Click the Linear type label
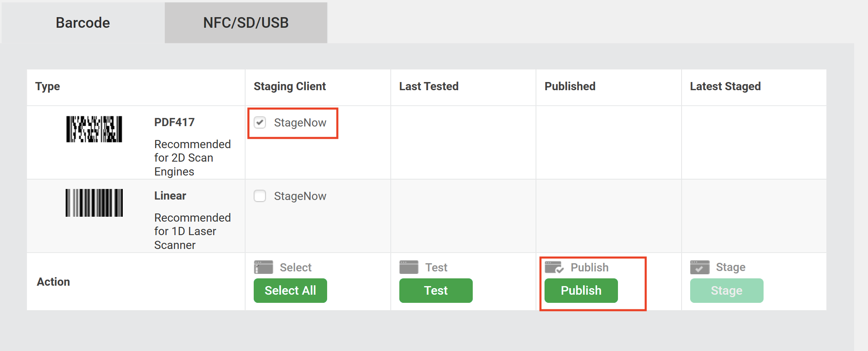 click(x=170, y=195)
